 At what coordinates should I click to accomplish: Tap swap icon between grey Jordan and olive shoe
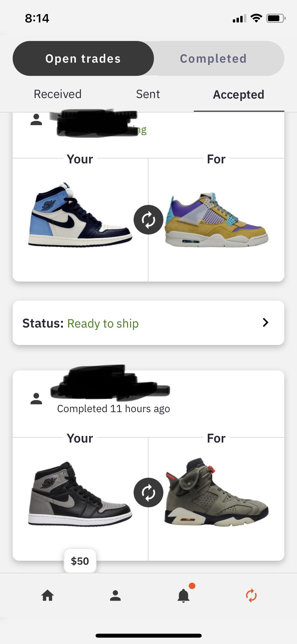[x=148, y=493]
